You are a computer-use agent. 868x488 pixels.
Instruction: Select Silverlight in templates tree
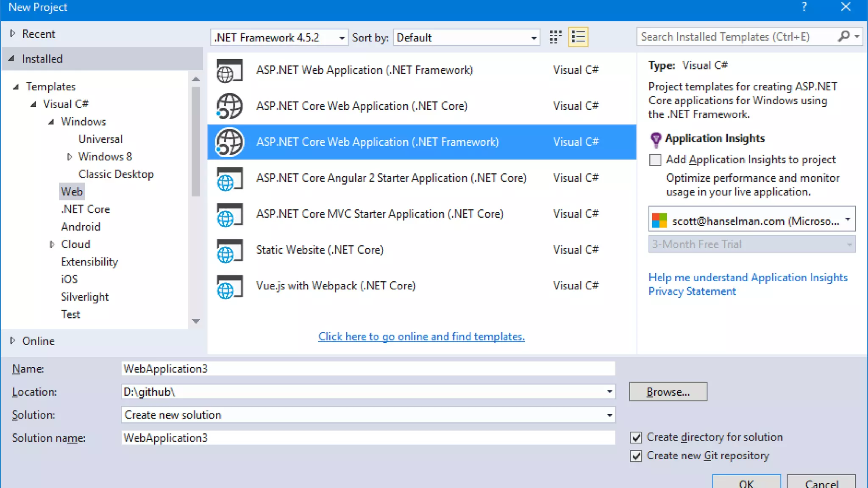(x=85, y=297)
